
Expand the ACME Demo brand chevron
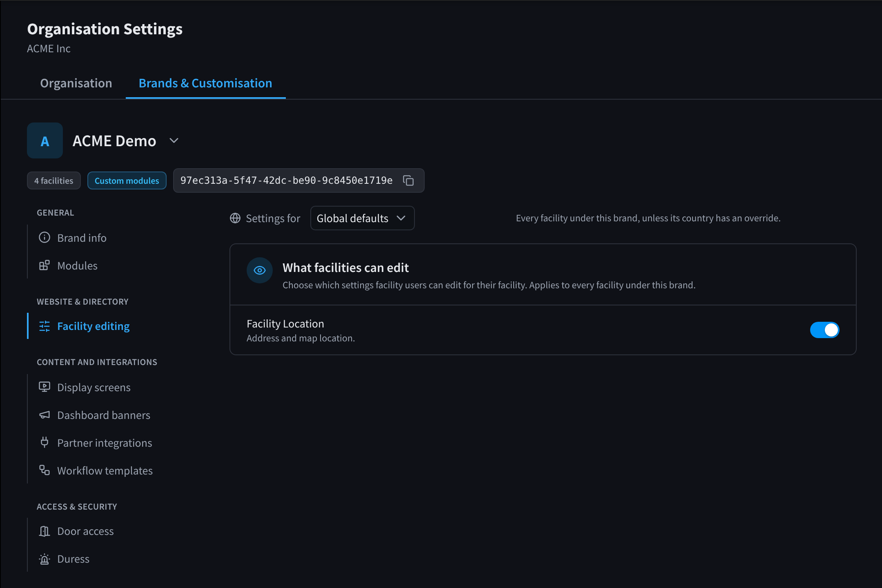[174, 140]
